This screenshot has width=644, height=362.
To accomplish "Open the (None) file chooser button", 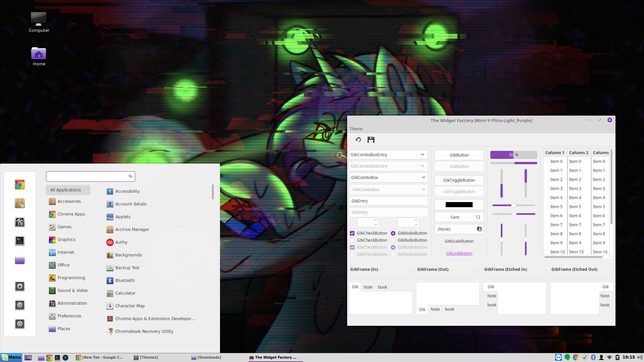I will (x=459, y=229).
